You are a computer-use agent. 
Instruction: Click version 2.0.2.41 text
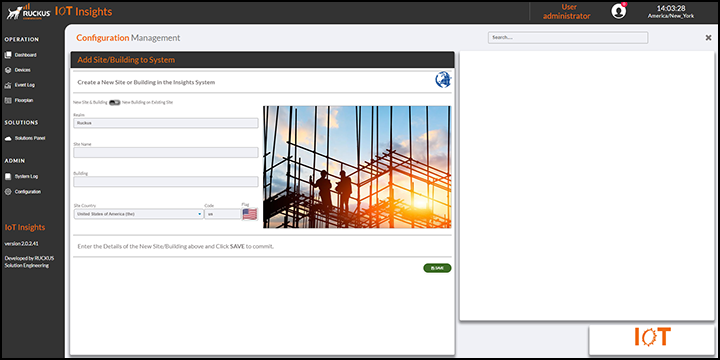pyautogui.click(x=21, y=243)
